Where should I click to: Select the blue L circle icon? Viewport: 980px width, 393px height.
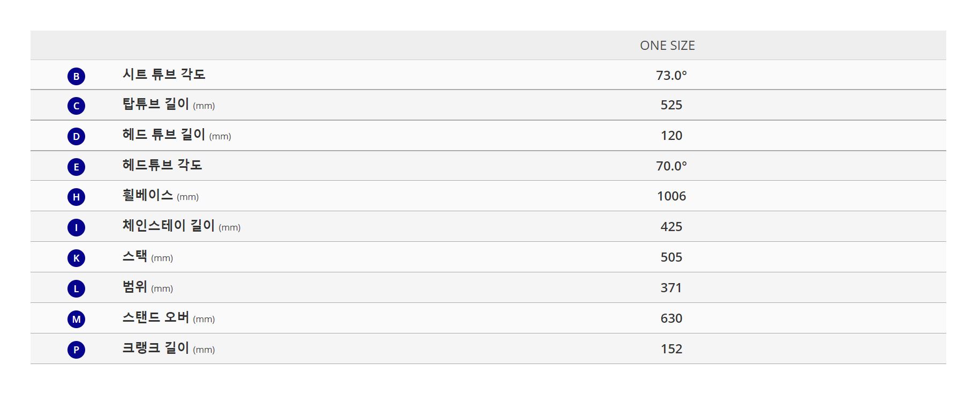click(x=76, y=288)
